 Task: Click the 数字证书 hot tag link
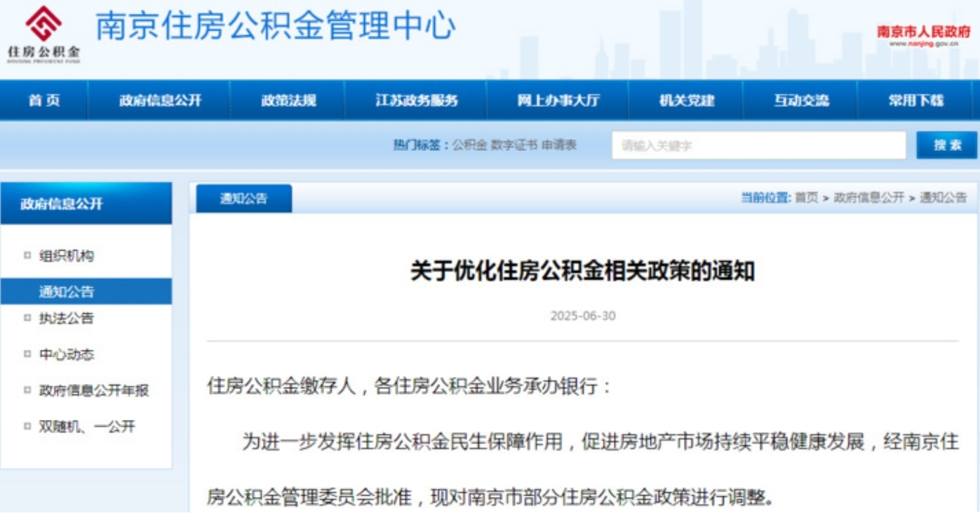tap(514, 145)
